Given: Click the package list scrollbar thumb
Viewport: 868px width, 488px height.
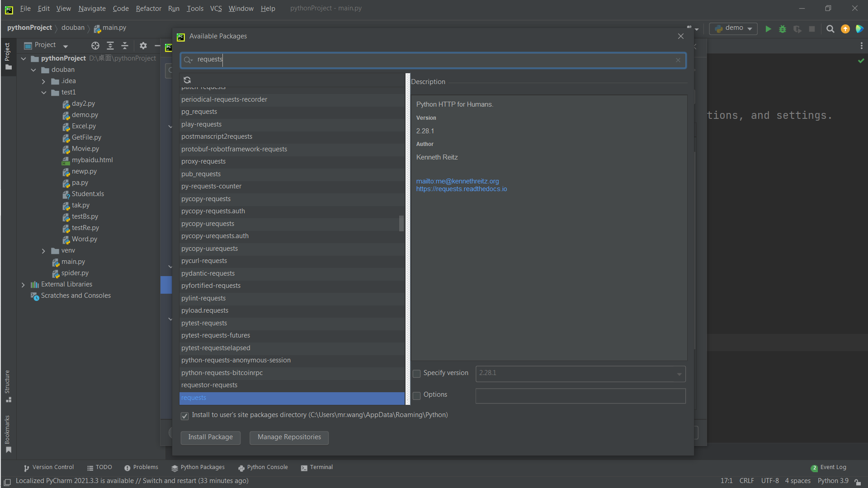Looking at the screenshot, I should tap(401, 223).
